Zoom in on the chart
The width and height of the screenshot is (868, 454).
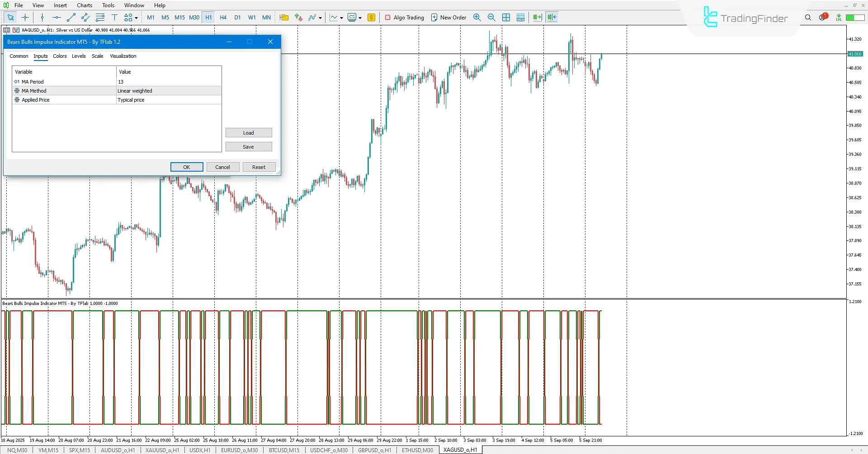tap(476, 17)
